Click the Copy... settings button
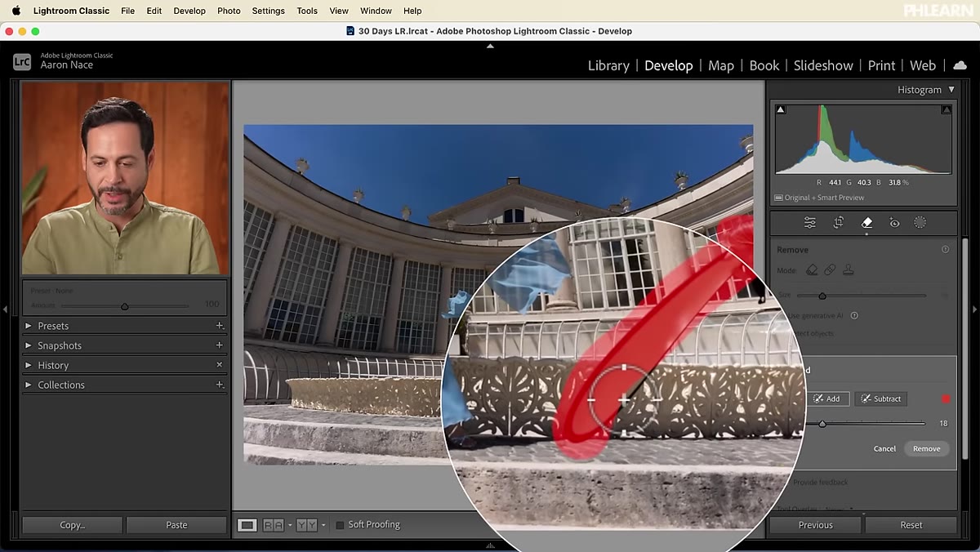 [x=72, y=525]
